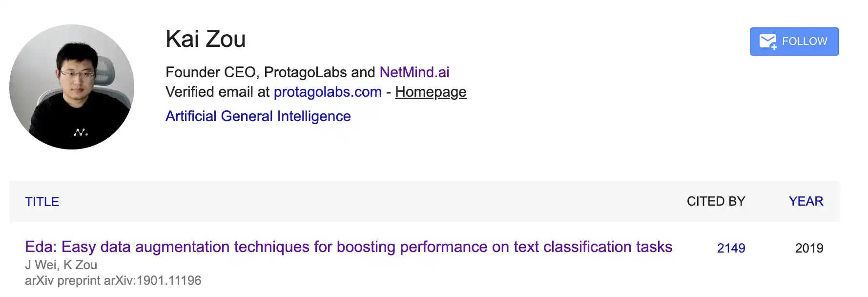View the 2149 citations for the Eda paper
This screenshot has width=868, height=297.
(x=731, y=248)
